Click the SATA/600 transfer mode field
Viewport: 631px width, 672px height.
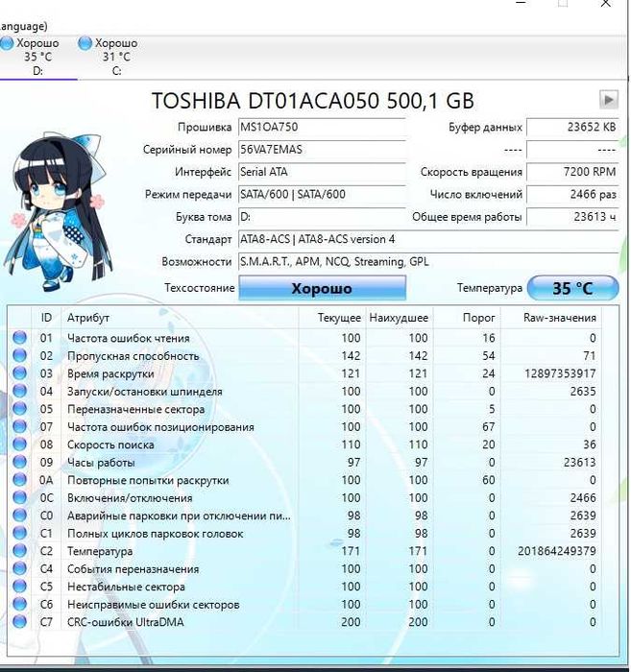point(322,194)
